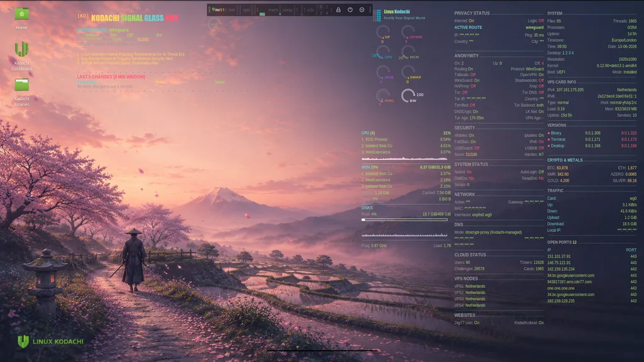Click the 'KODACHI SIGNAL GLASS' HUD title

click(x=127, y=18)
